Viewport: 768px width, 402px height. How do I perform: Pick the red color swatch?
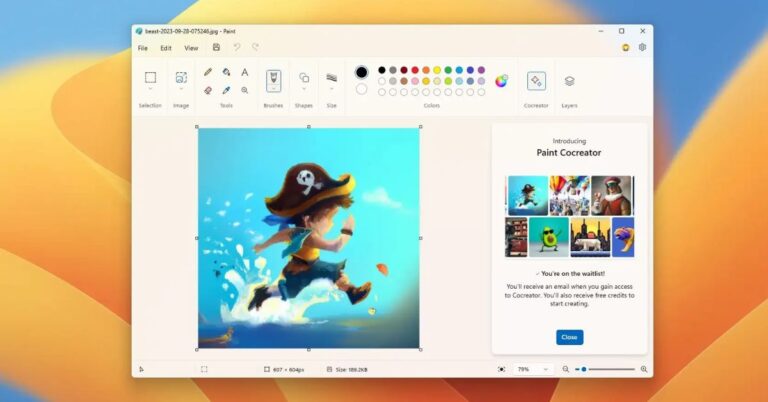(x=415, y=70)
